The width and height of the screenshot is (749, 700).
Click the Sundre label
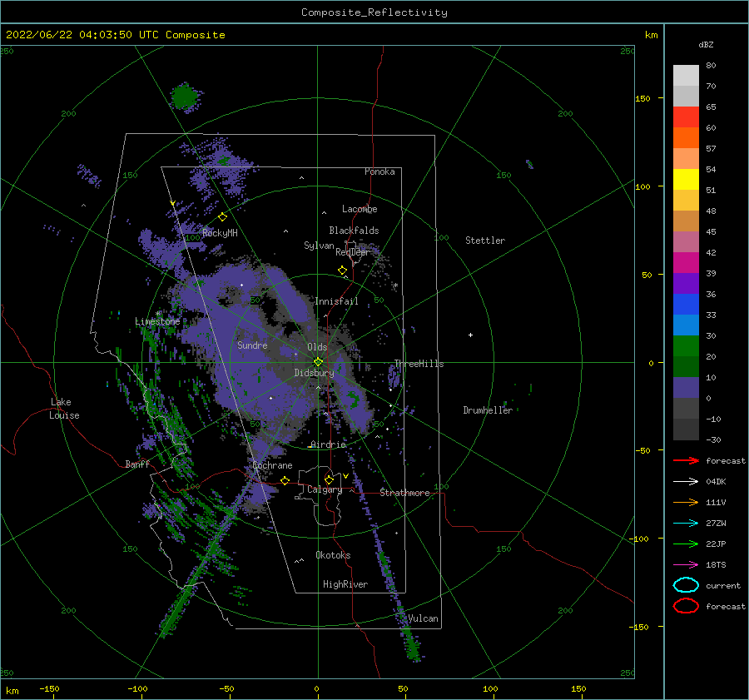[252, 345]
